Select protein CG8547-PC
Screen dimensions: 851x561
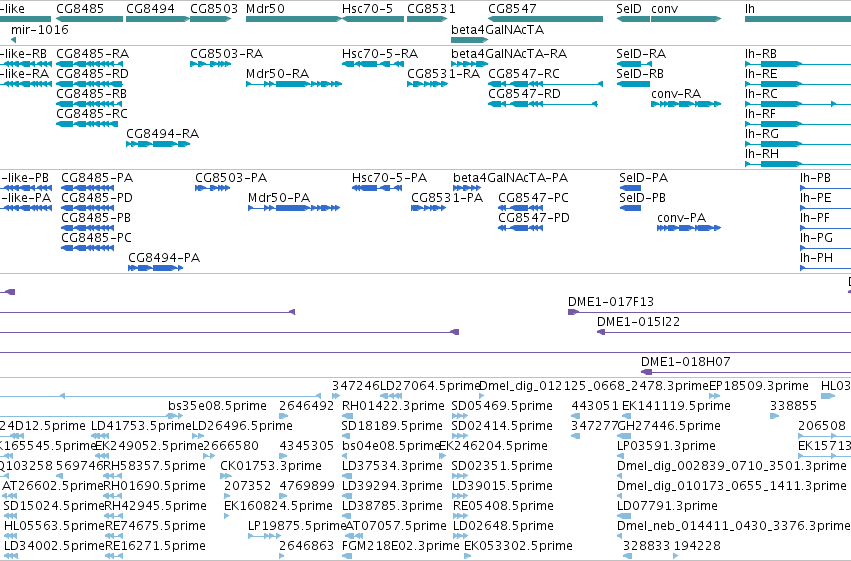pos(520,208)
